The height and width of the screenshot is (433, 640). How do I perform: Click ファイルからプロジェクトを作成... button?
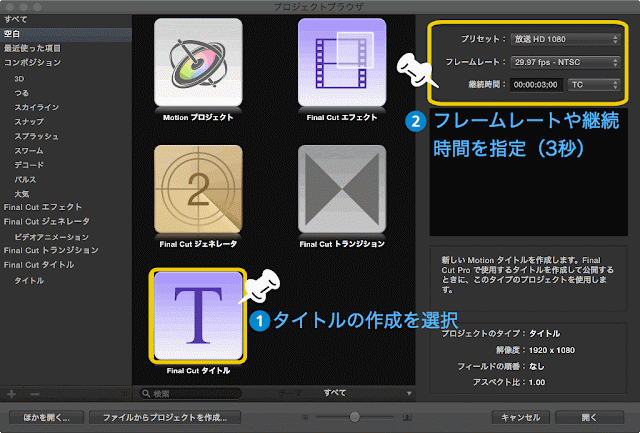(165, 417)
